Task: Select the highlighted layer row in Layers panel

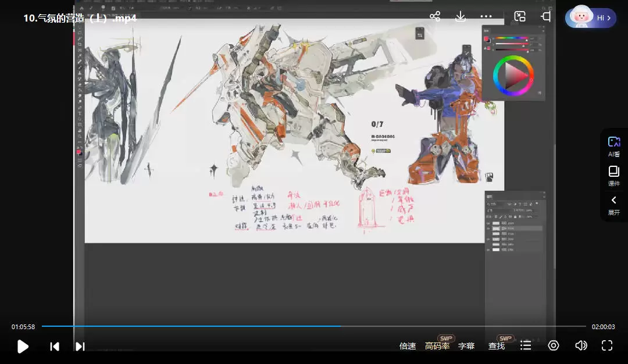Action: tap(514, 229)
